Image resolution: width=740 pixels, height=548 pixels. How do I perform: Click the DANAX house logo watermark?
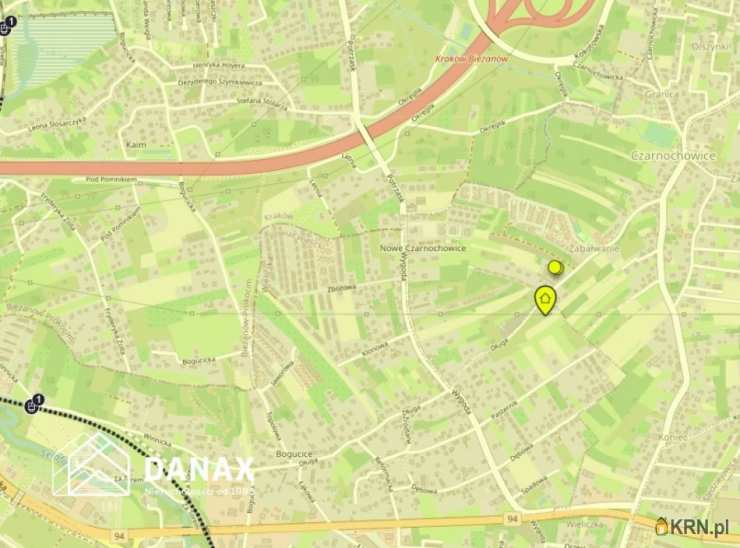tap(91, 465)
